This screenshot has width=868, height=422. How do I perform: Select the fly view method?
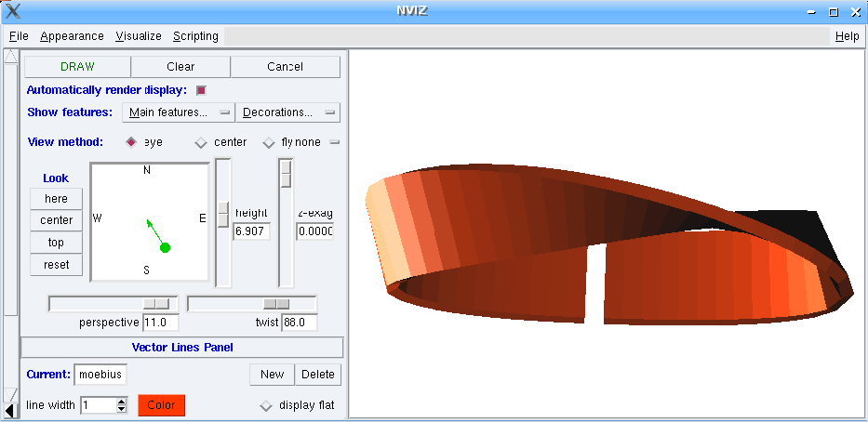click(x=269, y=142)
